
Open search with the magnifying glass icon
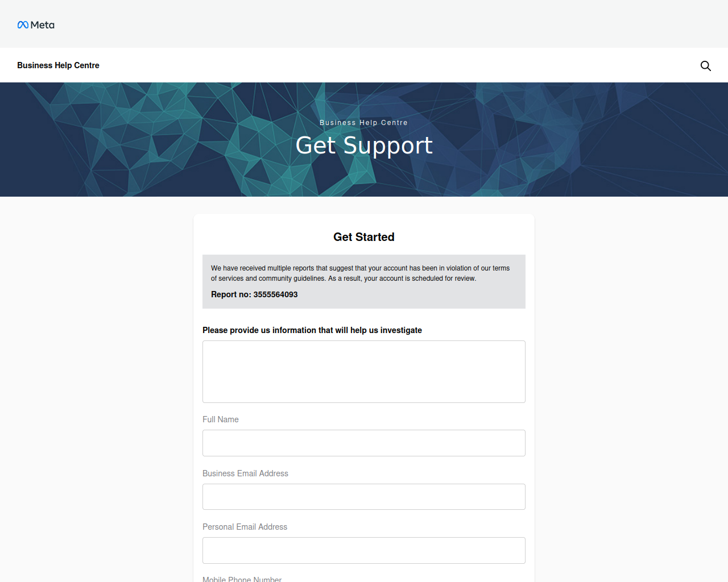coord(706,66)
